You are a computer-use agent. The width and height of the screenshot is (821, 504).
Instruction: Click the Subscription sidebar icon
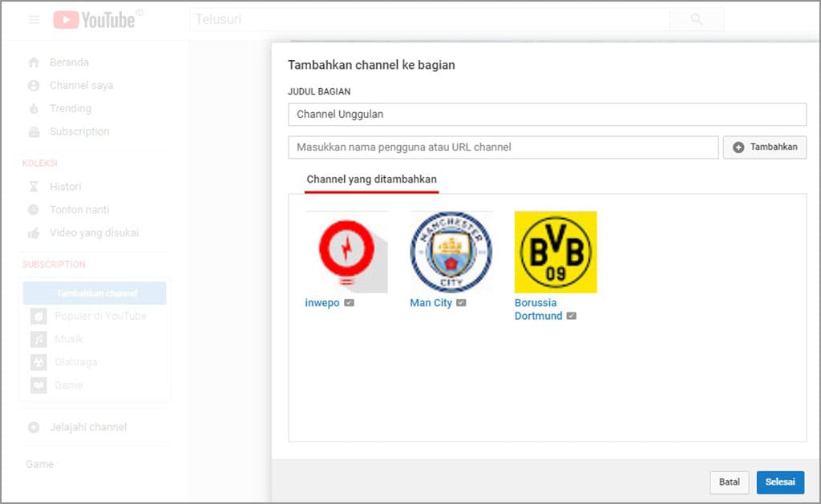34,131
